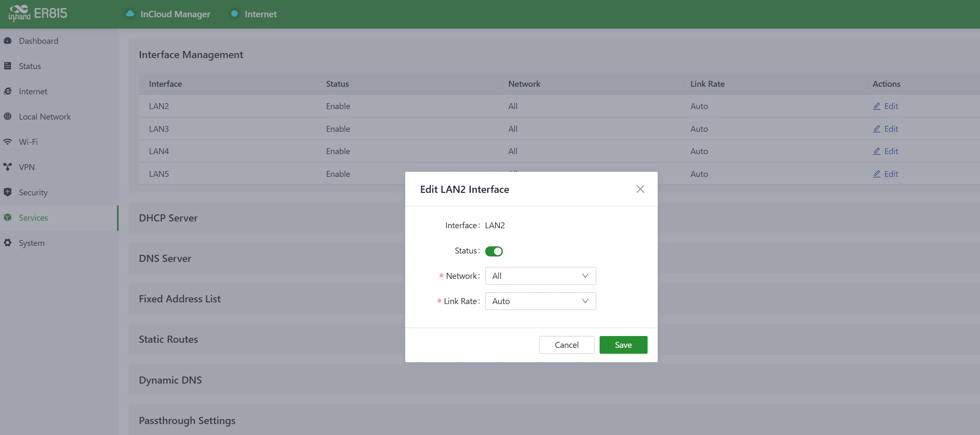Click the Status column header
This screenshot has height=435, width=980.
point(337,84)
